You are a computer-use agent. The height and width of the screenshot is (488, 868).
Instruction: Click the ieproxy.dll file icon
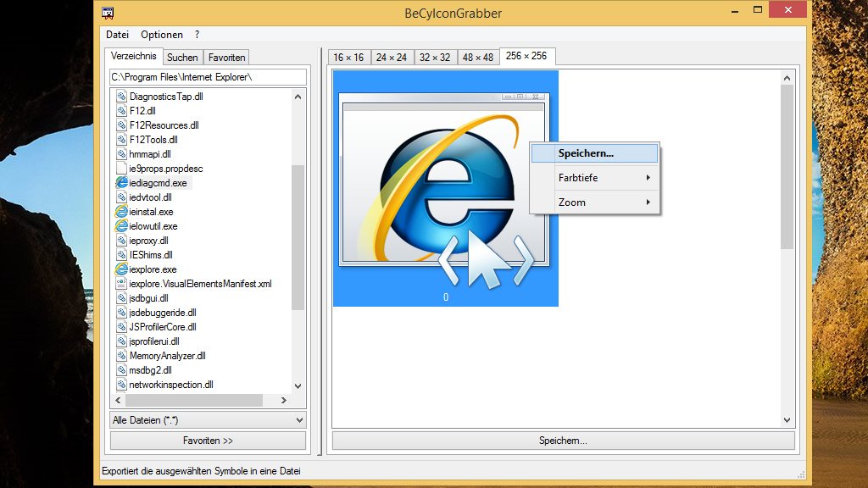pyautogui.click(x=122, y=240)
